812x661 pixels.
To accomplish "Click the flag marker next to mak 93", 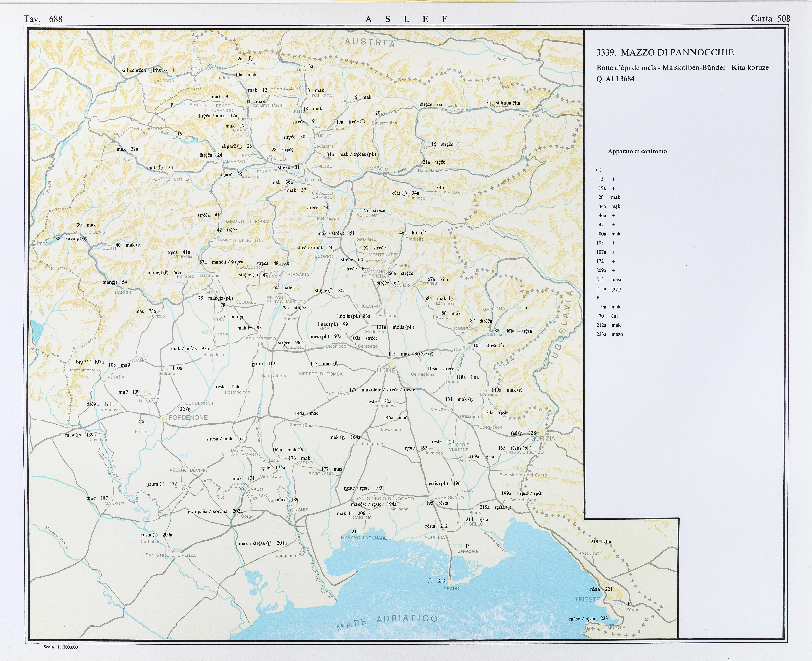I will point(250,327).
